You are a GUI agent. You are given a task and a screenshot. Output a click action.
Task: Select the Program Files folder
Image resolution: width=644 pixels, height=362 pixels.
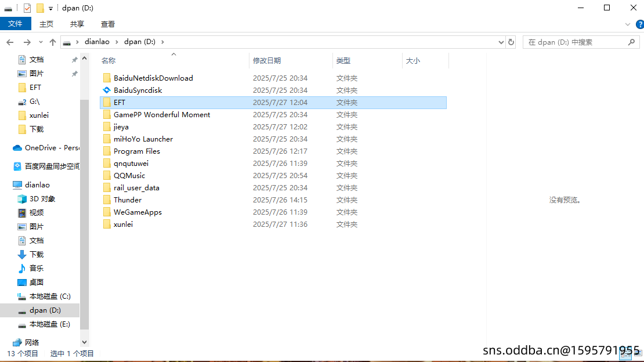273,151
